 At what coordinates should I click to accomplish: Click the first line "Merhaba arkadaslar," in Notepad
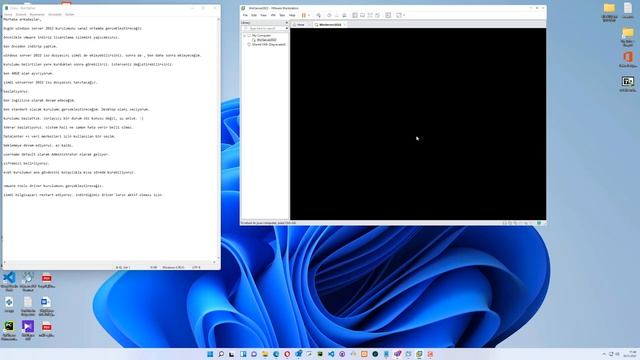click(22, 19)
